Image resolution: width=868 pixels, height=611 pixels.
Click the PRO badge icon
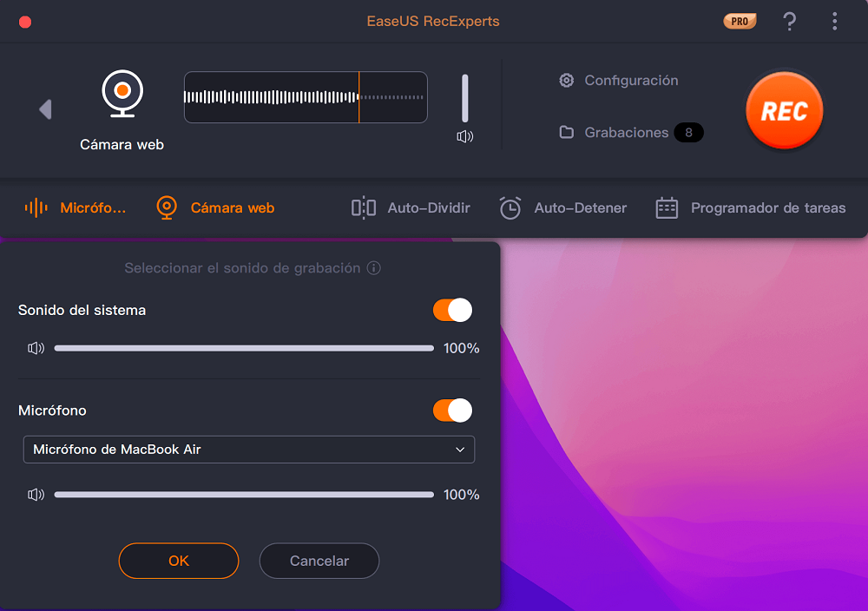pos(740,22)
